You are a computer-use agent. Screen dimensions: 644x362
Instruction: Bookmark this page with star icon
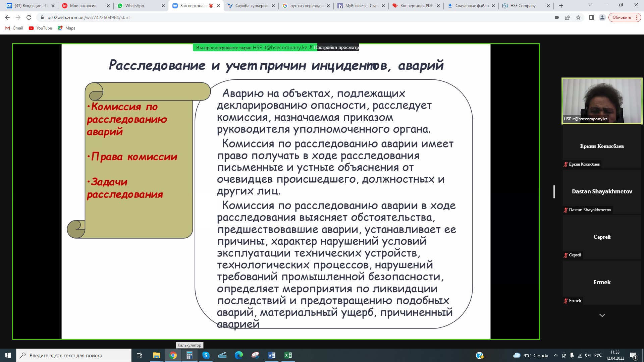pyautogui.click(x=578, y=17)
